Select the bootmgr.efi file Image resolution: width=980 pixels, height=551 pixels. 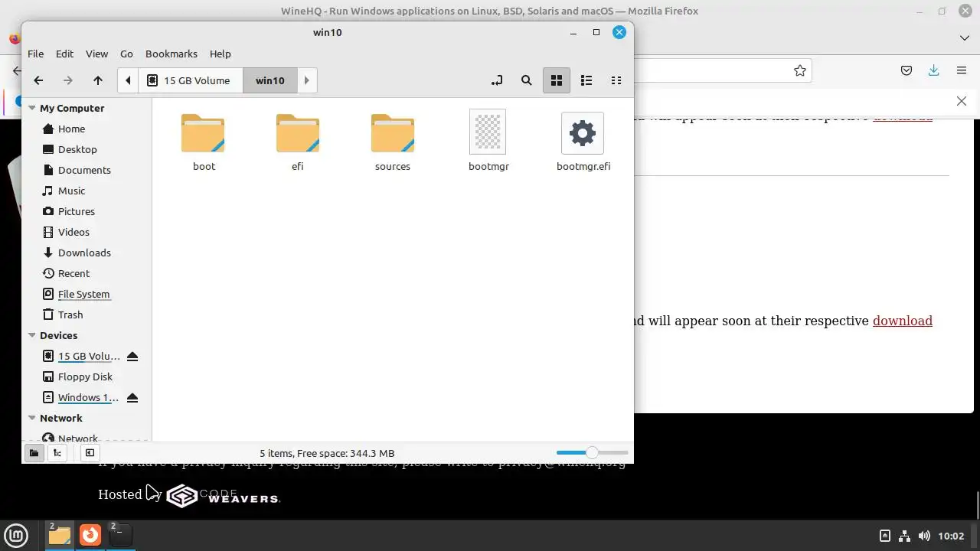click(x=583, y=142)
